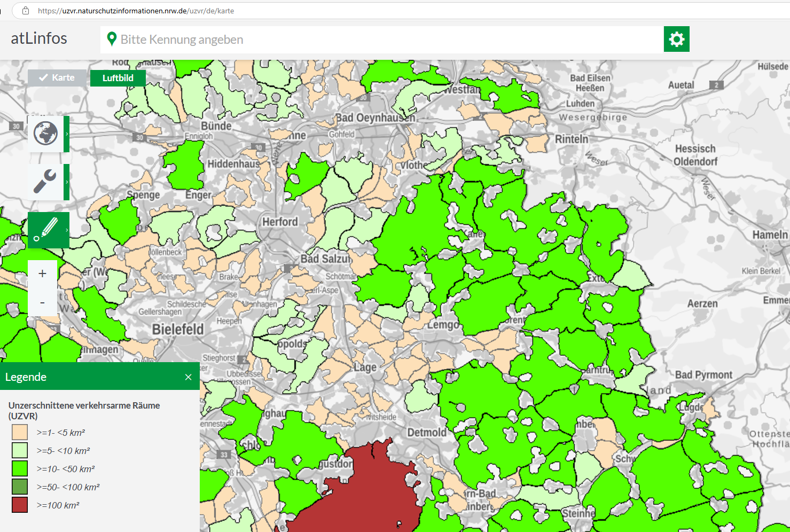The width and height of the screenshot is (790, 532).
Task: Open the globe map layers tool
Action: 46,134
